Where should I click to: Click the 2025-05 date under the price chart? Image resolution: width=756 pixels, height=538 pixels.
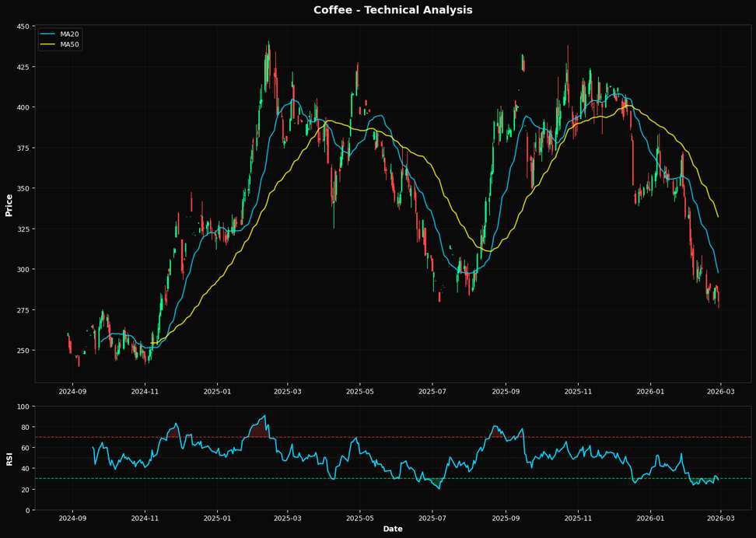[359, 391]
